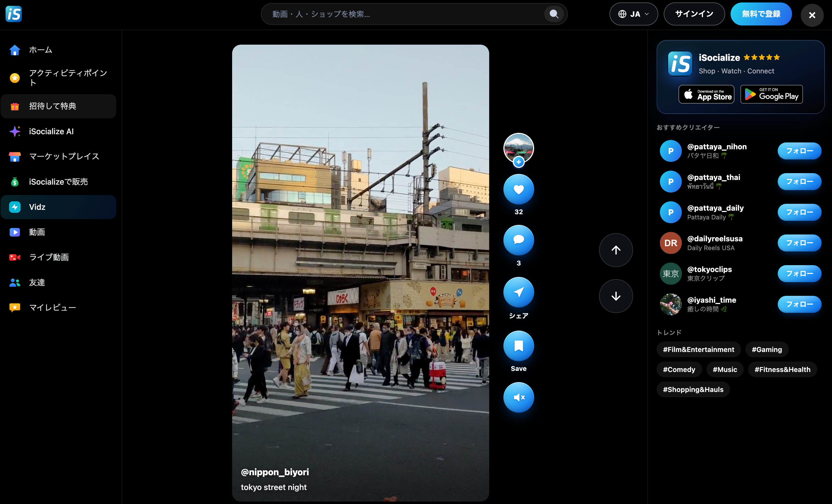
Task: Click the 無料で登録 button
Action: point(761,14)
